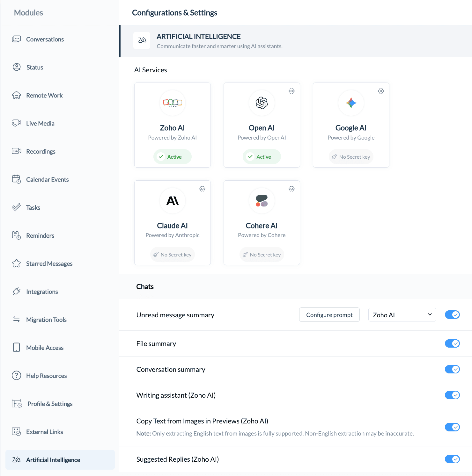Open Help Resources

60,376
